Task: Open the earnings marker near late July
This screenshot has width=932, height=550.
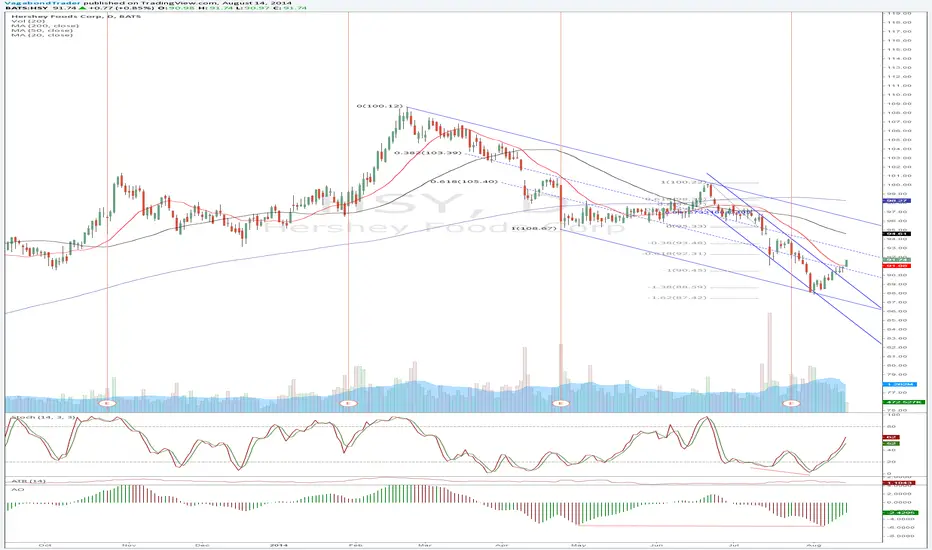Action: (x=791, y=403)
